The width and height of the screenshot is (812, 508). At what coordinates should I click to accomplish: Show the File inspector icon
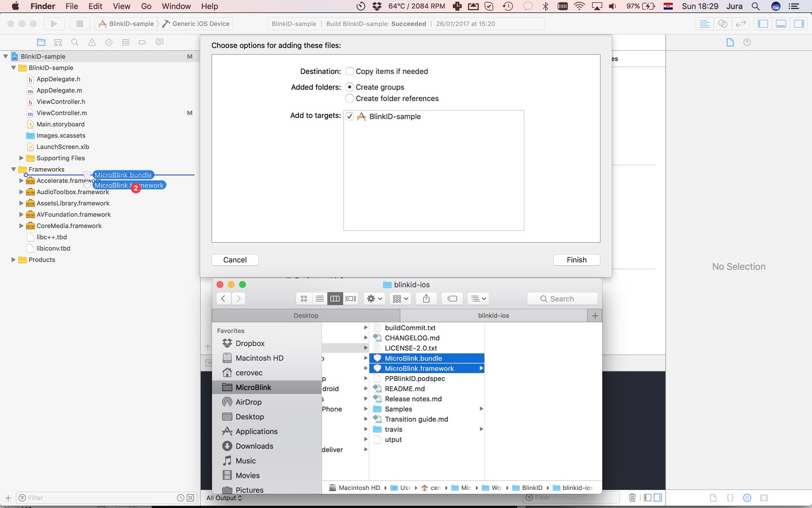tap(730, 42)
